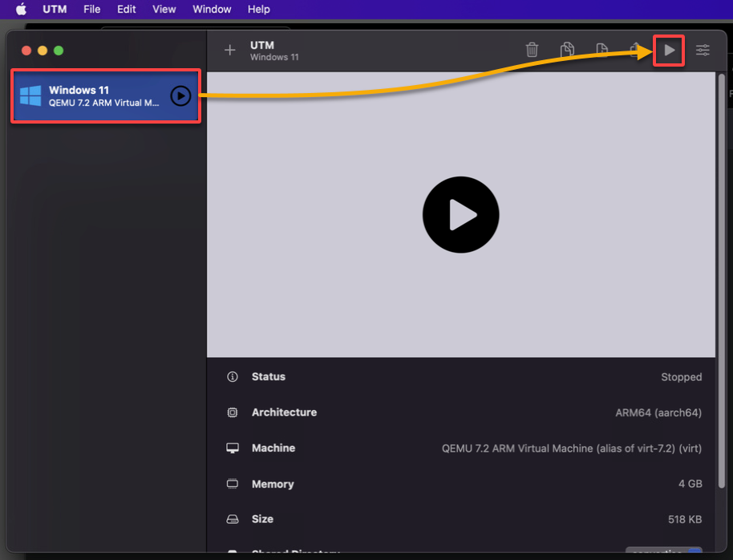Click the '518 KB' size value
The height and width of the screenshot is (560, 733).
click(x=685, y=519)
